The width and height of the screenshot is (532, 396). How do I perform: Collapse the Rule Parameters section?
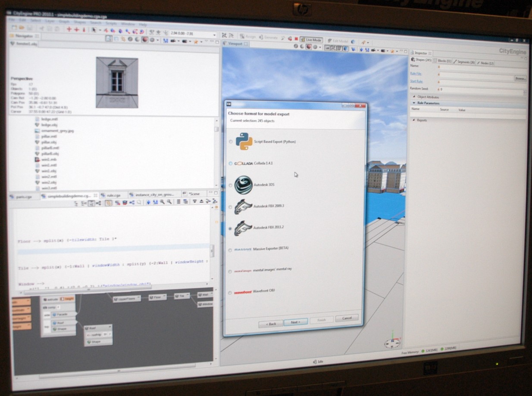click(x=428, y=104)
